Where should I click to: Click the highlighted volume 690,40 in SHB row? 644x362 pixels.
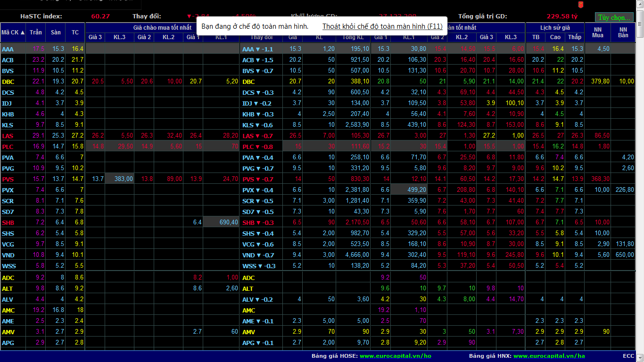pyautogui.click(x=221, y=222)
